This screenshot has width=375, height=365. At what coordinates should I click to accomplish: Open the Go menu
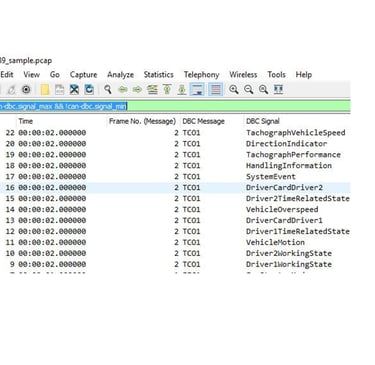(x=55, y=74)
